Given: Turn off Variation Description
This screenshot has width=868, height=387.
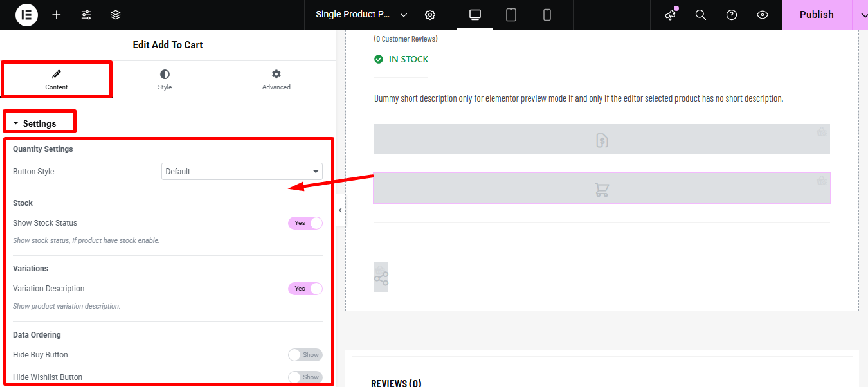Looking at the screenshot, I should [x=305, y=289].
